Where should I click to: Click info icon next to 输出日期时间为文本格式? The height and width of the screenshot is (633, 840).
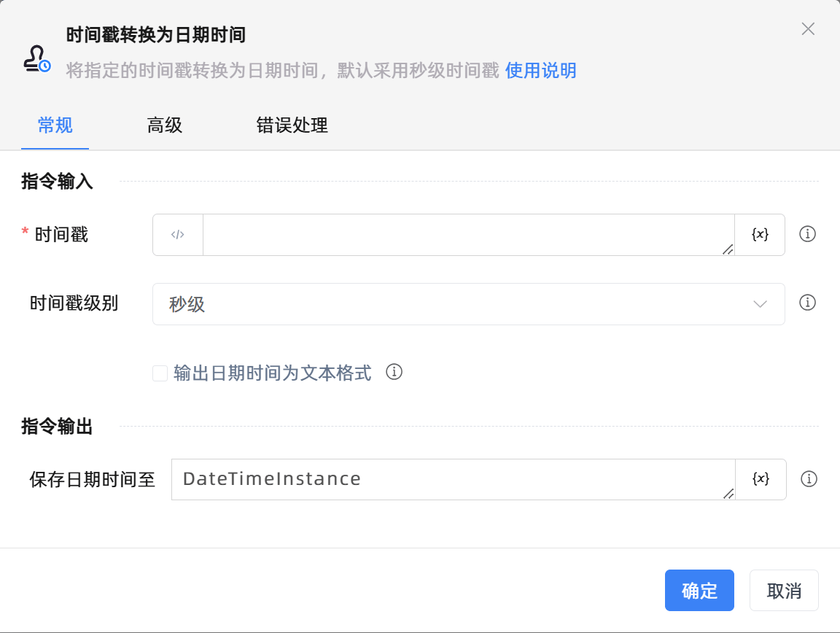tap(394, 373)
